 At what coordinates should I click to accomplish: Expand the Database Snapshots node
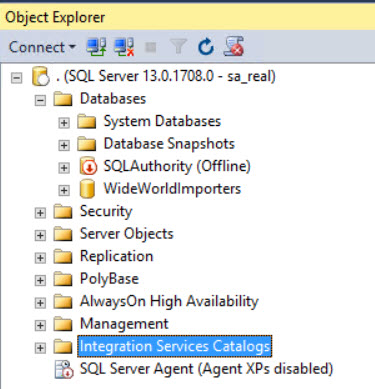(x=64, y=145)
